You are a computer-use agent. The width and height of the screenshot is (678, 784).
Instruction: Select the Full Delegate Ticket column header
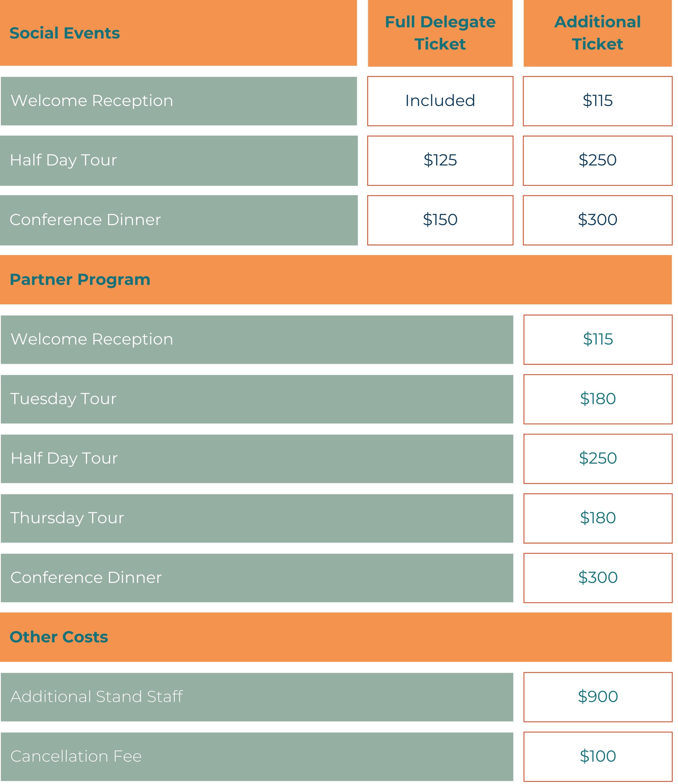point(440,33)
